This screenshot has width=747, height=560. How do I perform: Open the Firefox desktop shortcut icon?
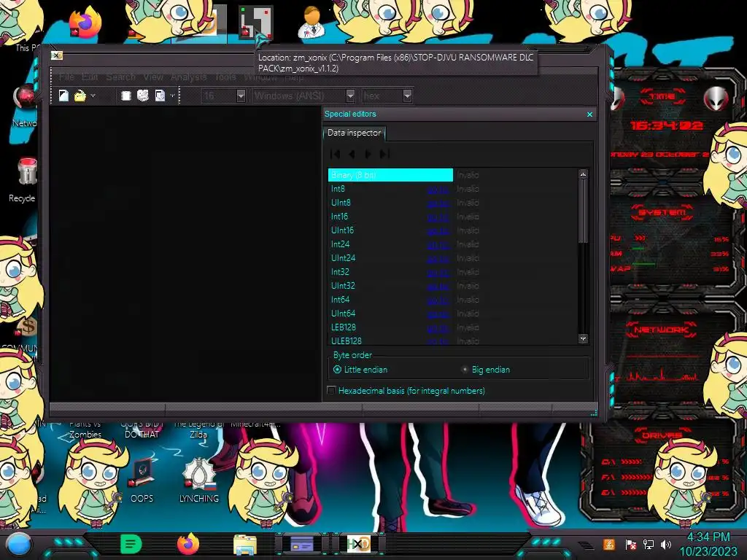point(85,21)
